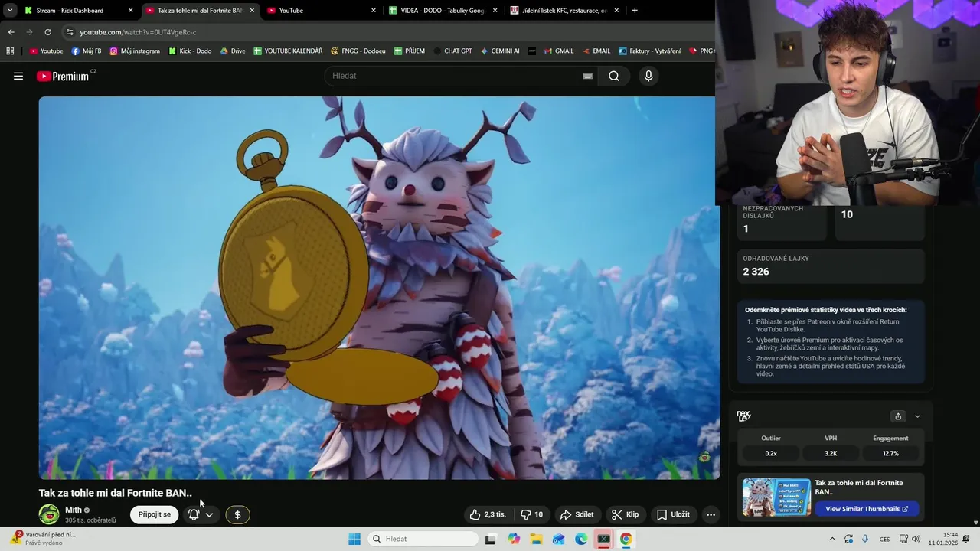
Task: Click the dollar Super Thanks button
Action: (237, 514)
